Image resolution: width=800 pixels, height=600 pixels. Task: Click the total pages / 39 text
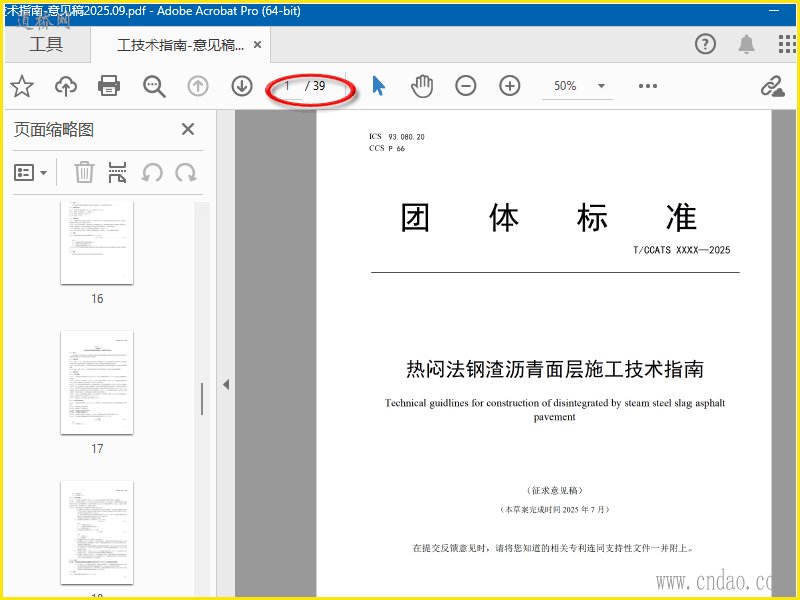coord(315,86)
